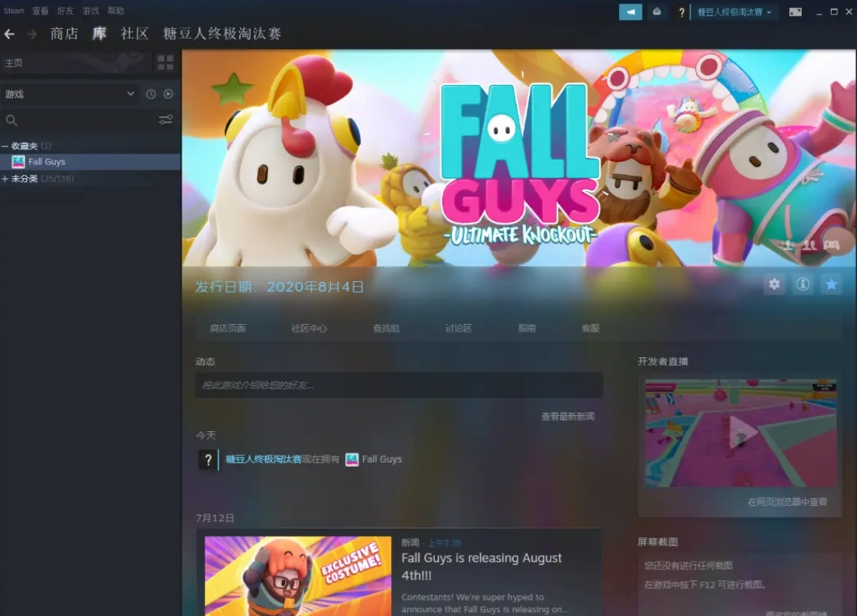Click the multiplayer icon on the banner
The height and width of the screenshot is (616, 857).
click(809, 245)
